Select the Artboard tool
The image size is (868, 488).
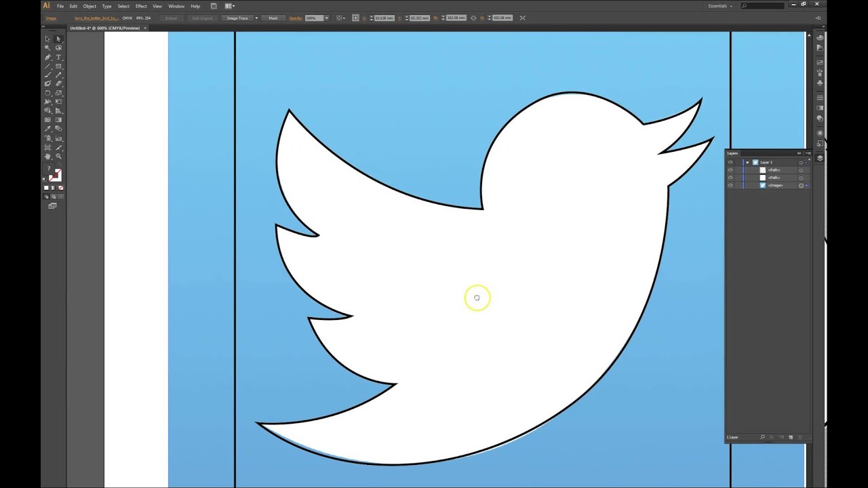[x=47, y=147]
